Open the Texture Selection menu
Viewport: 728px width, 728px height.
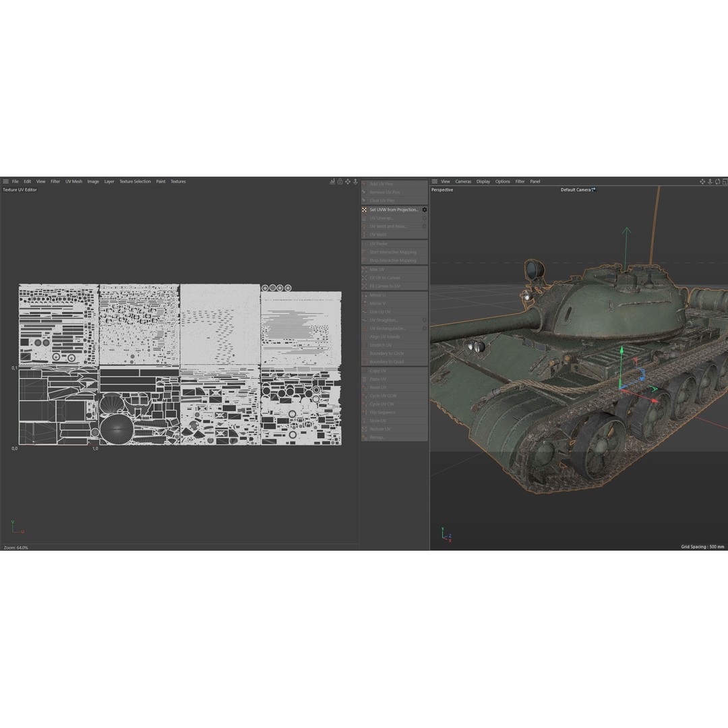(x=135, y=181)
